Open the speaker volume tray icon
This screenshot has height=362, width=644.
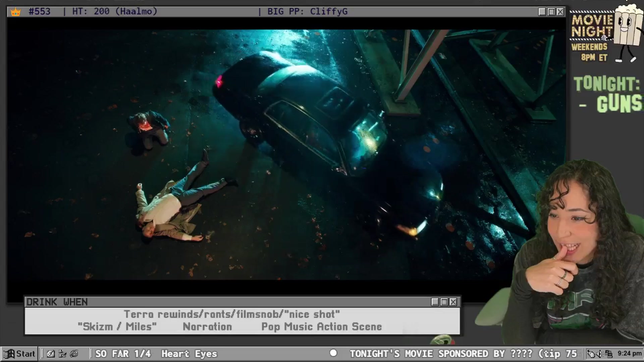click(600, 354)
